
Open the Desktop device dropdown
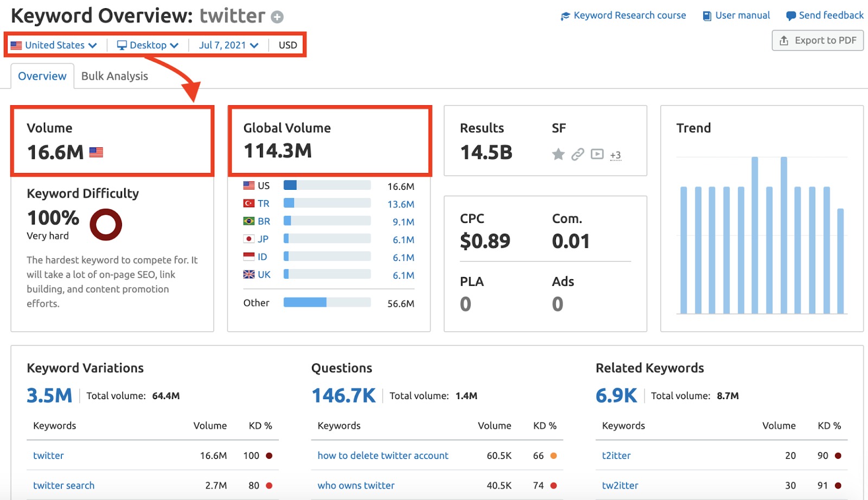[x=148, y=45]
